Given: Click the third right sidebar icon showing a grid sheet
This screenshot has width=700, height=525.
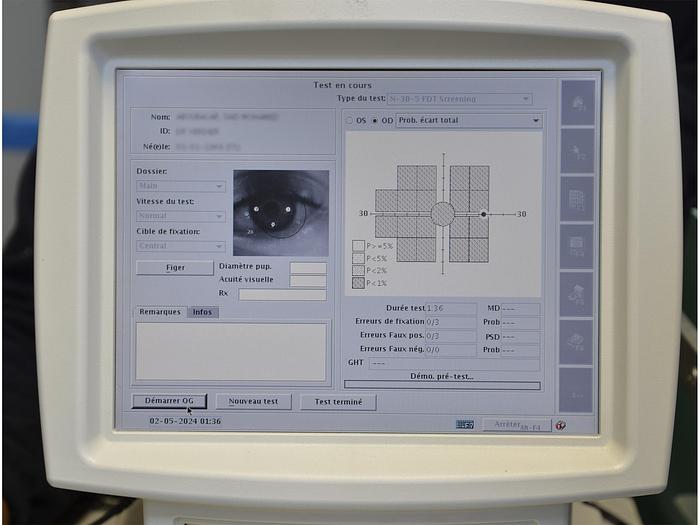Looking at the screenshot, I should [577, 197].
